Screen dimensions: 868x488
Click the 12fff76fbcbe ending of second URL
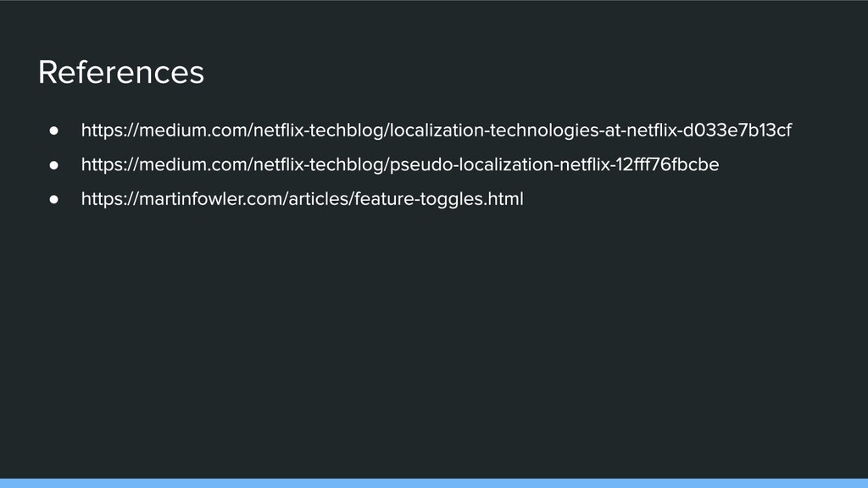(667, 164)
